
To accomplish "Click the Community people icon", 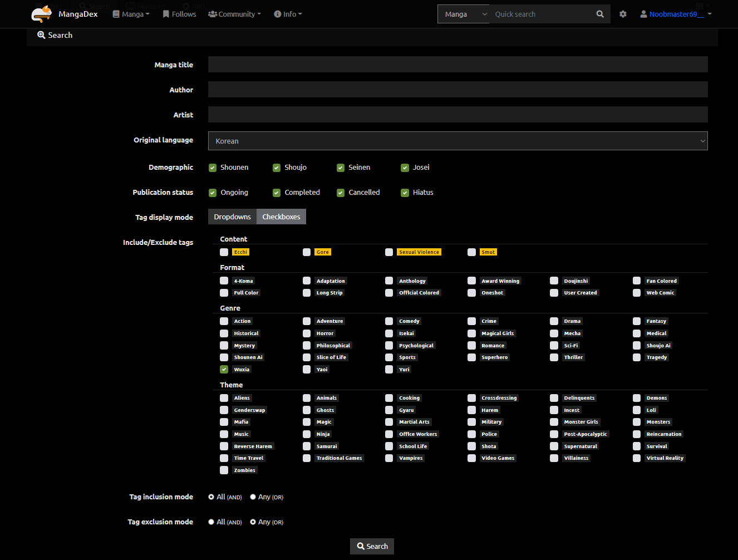I will point(213,14).
